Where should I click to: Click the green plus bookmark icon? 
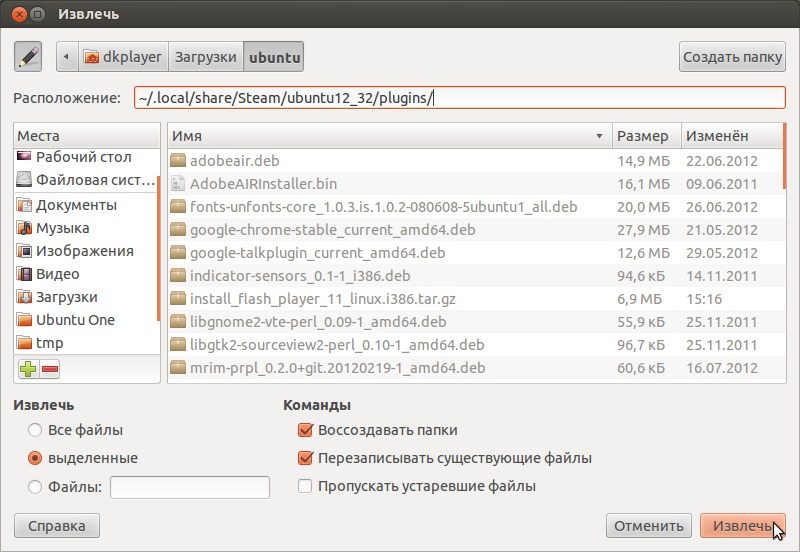(28, 369)
